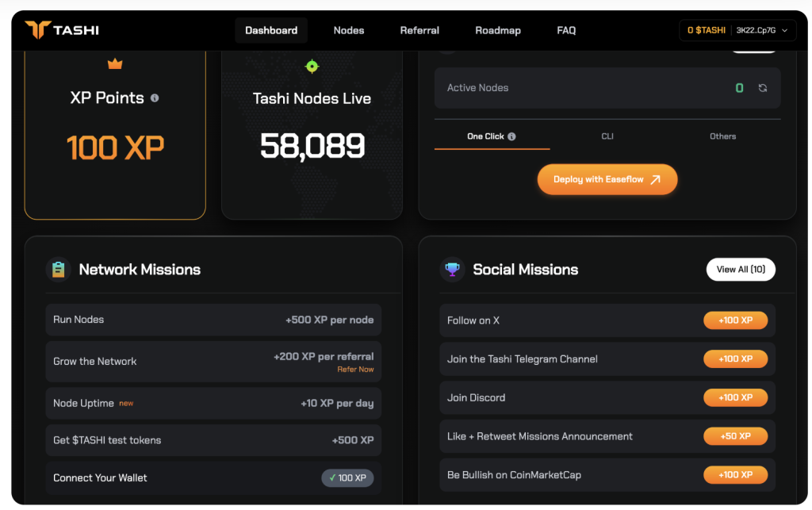Expand the wallet account dropdown
The height and width of the screenshot is (510, 812).
[x=784, y=30]
